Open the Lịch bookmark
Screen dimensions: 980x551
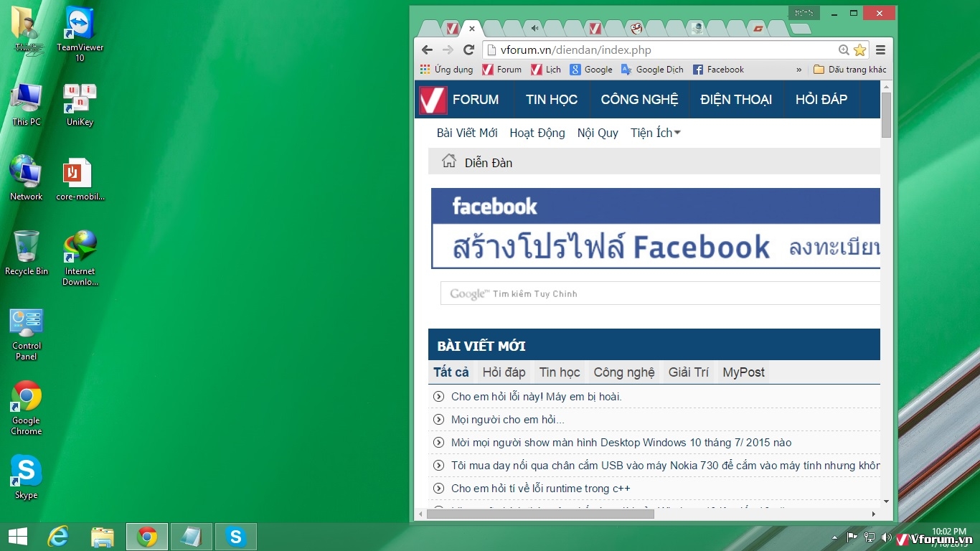pos(546,70)
